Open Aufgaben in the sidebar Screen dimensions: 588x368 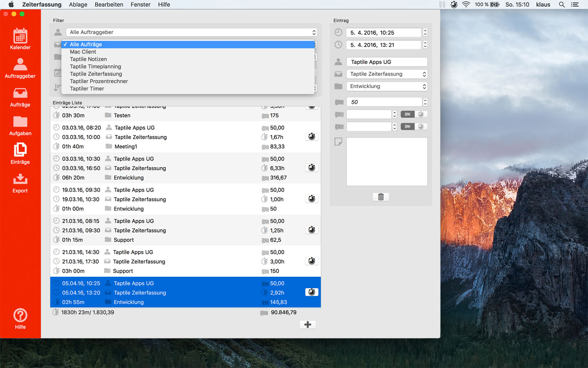[20, 126]
